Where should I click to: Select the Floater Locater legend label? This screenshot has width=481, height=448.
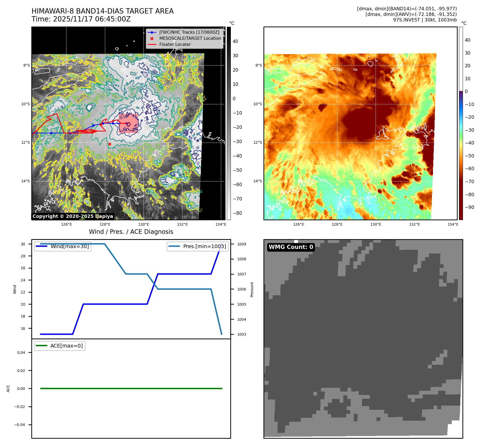click(175, 45)
